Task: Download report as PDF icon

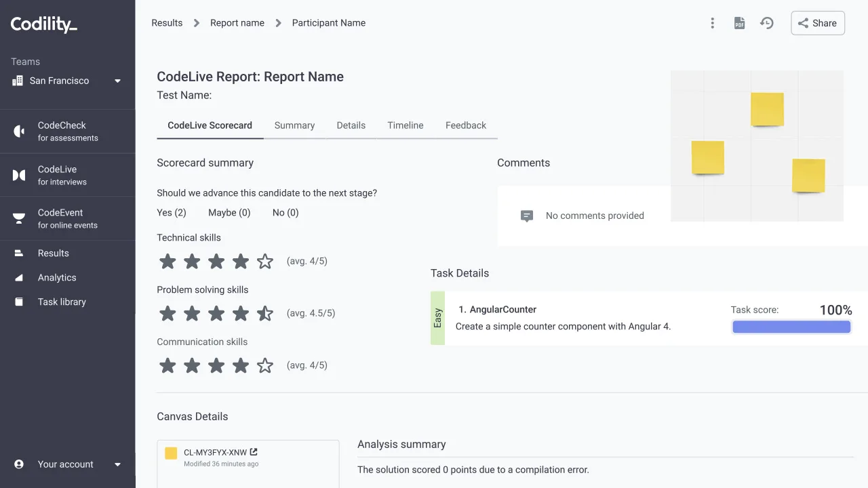Action: pyautogui.click(x=739, y=23)
